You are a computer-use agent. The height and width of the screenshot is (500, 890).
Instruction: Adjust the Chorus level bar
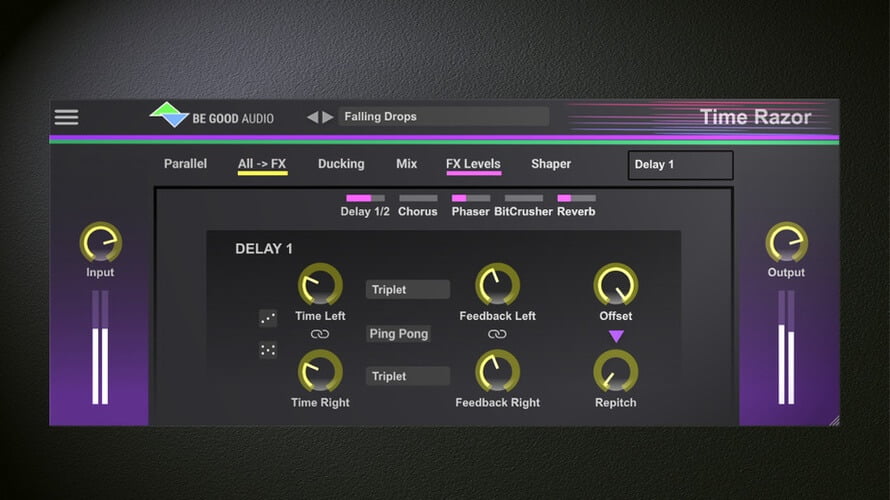(x=418, y=198)
